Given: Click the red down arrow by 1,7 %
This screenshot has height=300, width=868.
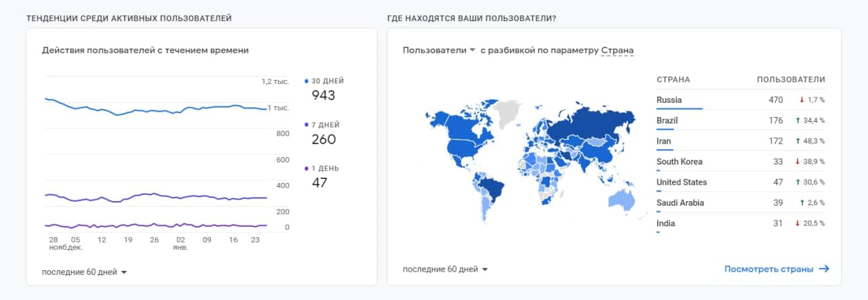Looking at the screenshot, I should click(802, 100).
